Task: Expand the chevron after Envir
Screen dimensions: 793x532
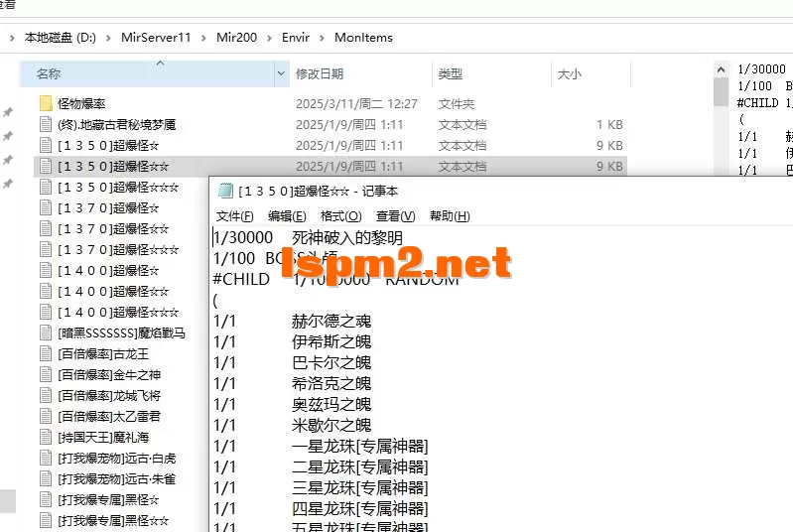Action: pyautogui.click(x=322, y=38)
